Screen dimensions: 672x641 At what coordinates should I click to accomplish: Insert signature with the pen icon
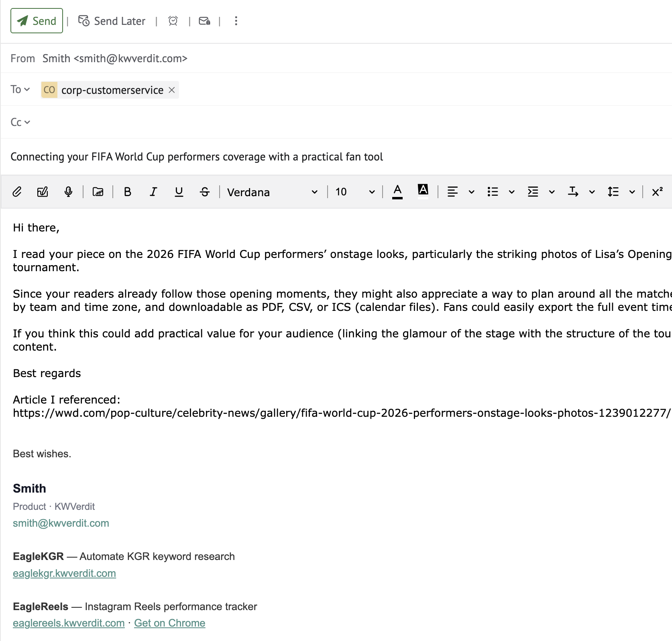[x=43, y=192]
